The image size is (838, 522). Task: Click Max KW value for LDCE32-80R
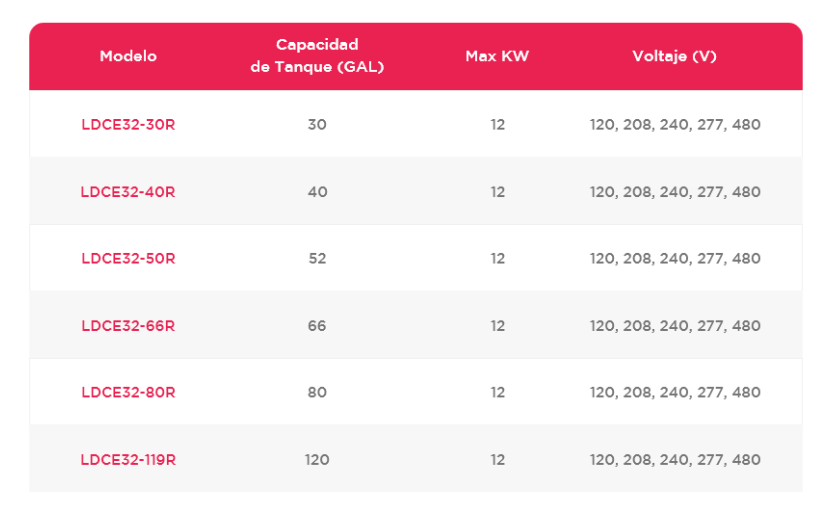498,393
